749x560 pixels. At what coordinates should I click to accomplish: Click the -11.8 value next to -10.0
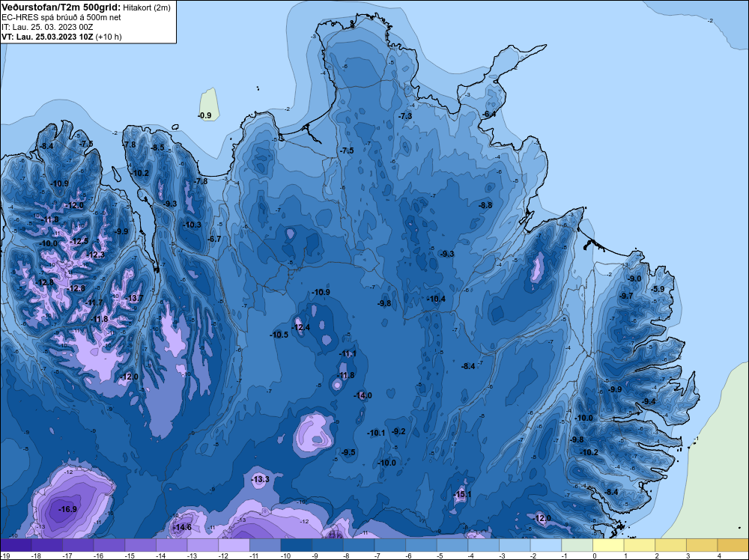(x=50, y=219)
